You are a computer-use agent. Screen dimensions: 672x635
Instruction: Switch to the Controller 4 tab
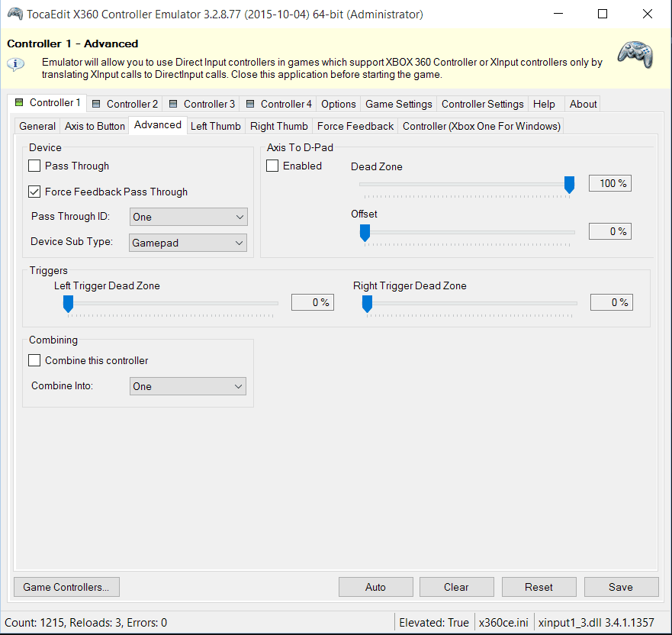pyautogui.click(x=278, y=105)
